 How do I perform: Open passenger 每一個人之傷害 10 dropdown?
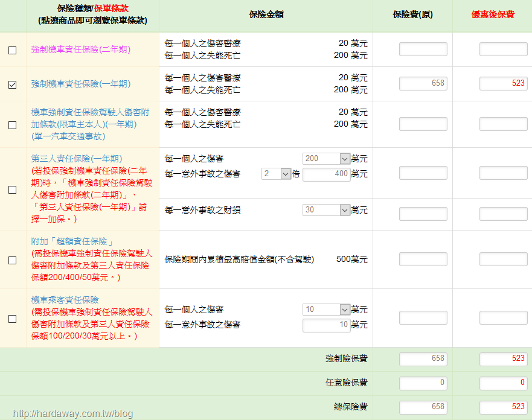pos(326,309)
